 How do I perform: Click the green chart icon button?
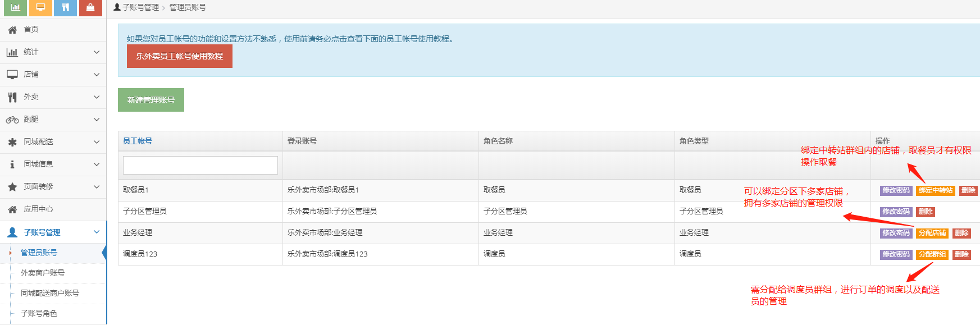(x=15, y=7)
